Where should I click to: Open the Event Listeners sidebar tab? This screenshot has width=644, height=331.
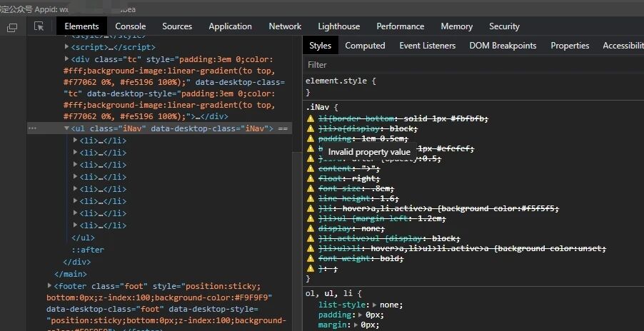click(428, 46)
